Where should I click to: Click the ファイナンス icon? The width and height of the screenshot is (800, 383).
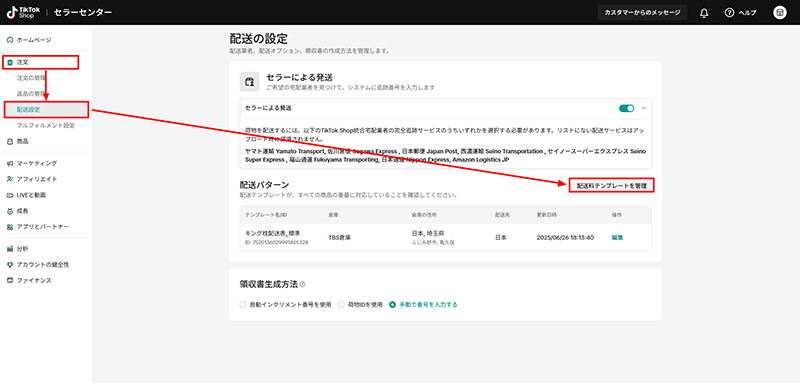click(x=10, y=280)
